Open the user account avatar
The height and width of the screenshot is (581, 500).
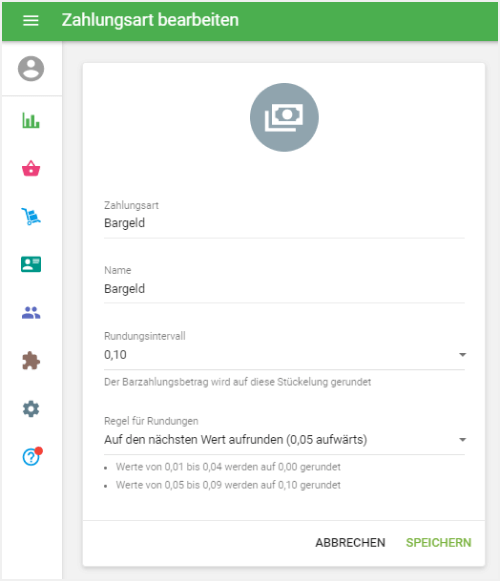[31, 69]
